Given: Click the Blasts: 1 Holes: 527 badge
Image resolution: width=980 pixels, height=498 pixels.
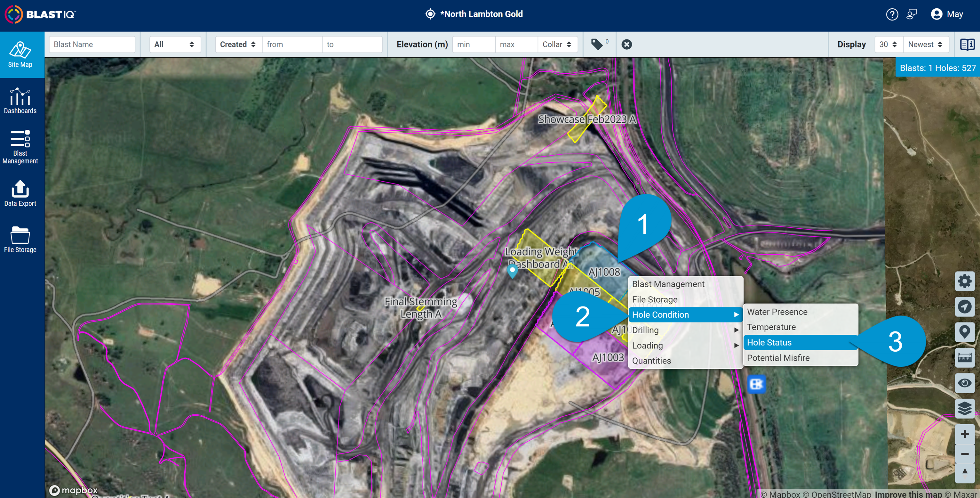Looking at the screenshot, I should tap(937, 68).
